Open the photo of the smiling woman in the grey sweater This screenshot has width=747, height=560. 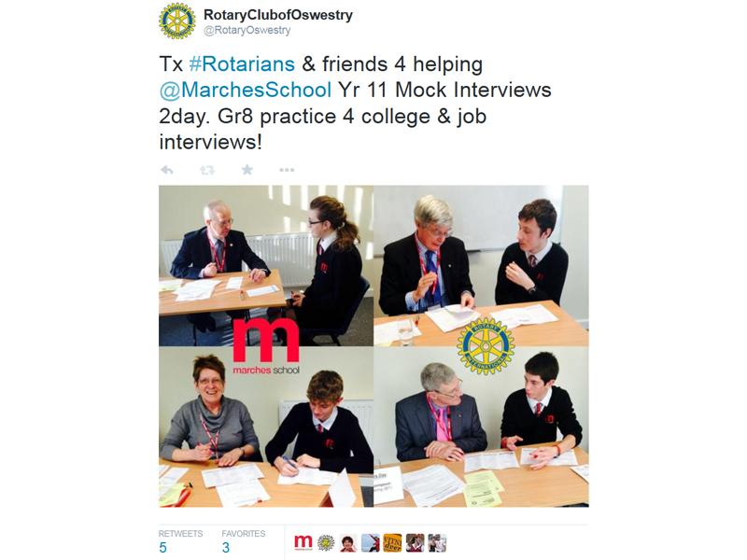[x=266, y=427]
